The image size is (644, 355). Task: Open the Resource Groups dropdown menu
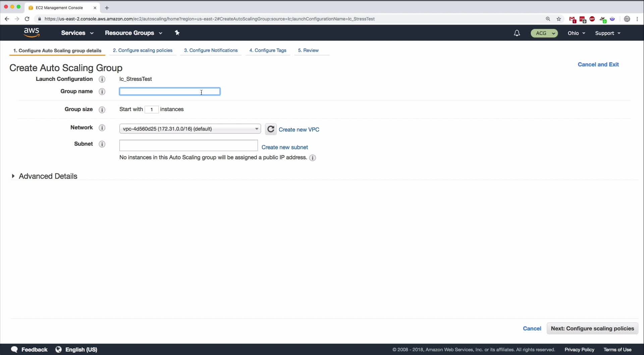click(133, 33)
